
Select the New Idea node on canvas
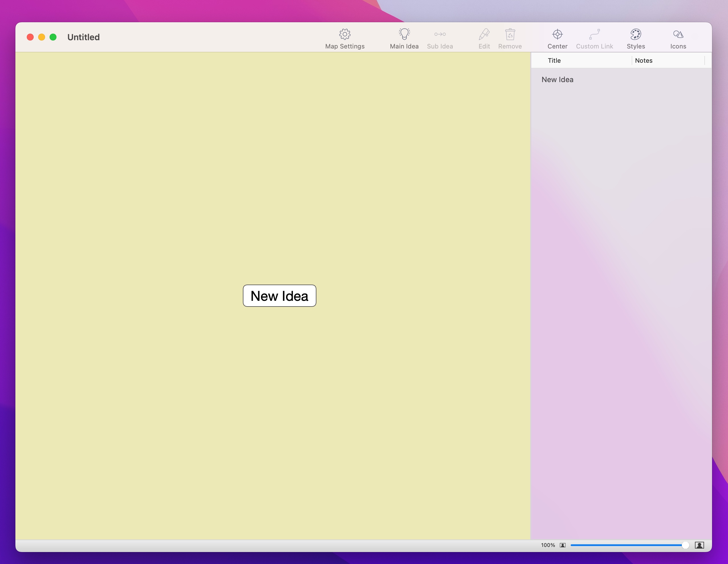279,295
